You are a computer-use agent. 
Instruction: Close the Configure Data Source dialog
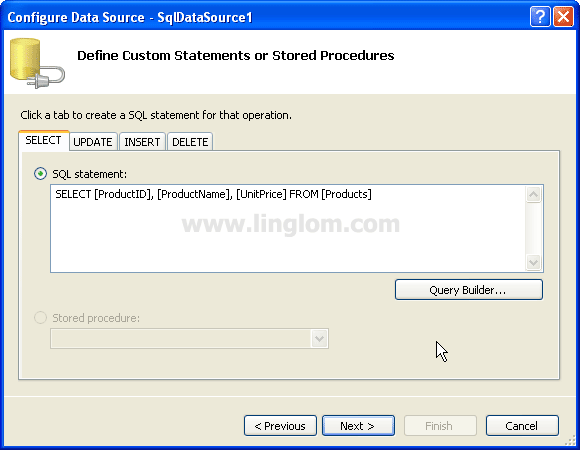(x=563, y=17)
